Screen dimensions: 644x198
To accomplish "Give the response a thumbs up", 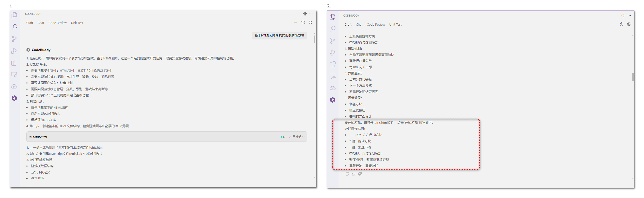I will [x=354, y=174].
